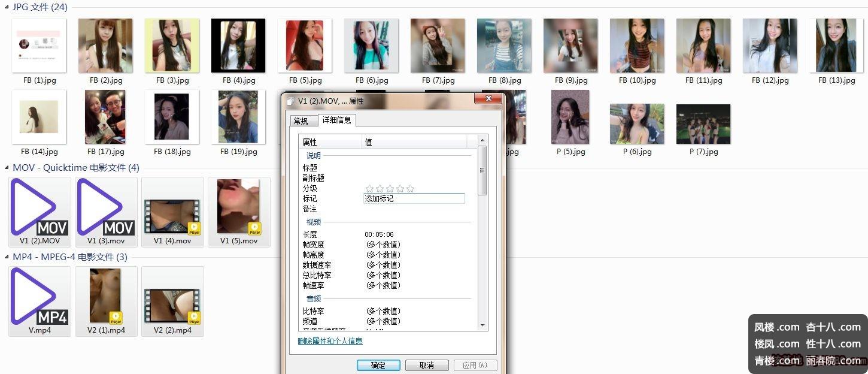Click the properties list scroll down arrow
Screen dimensions: 868x374
tap(483, 325)
